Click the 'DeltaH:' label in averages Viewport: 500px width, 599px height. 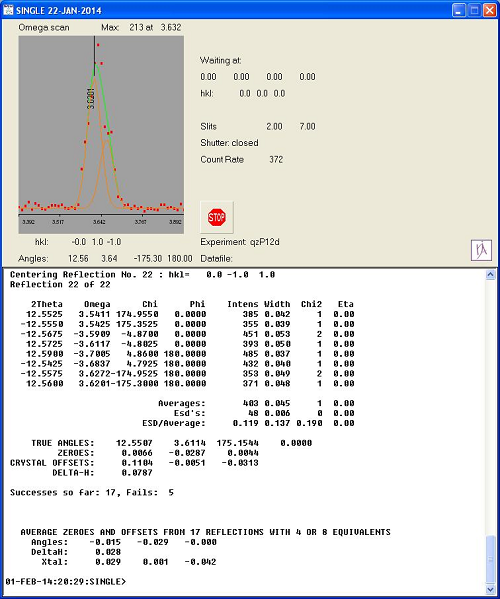pyautogui.click(x=49, y=552)
